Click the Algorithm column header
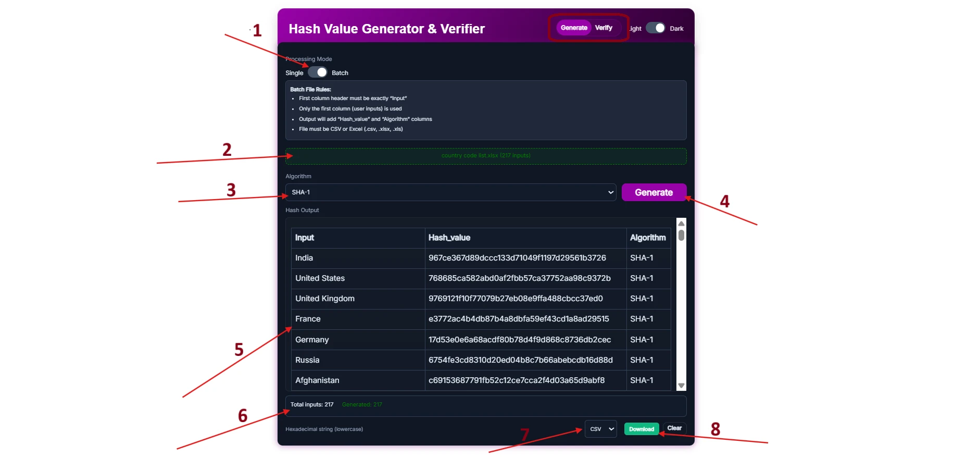 pos(648,238)
